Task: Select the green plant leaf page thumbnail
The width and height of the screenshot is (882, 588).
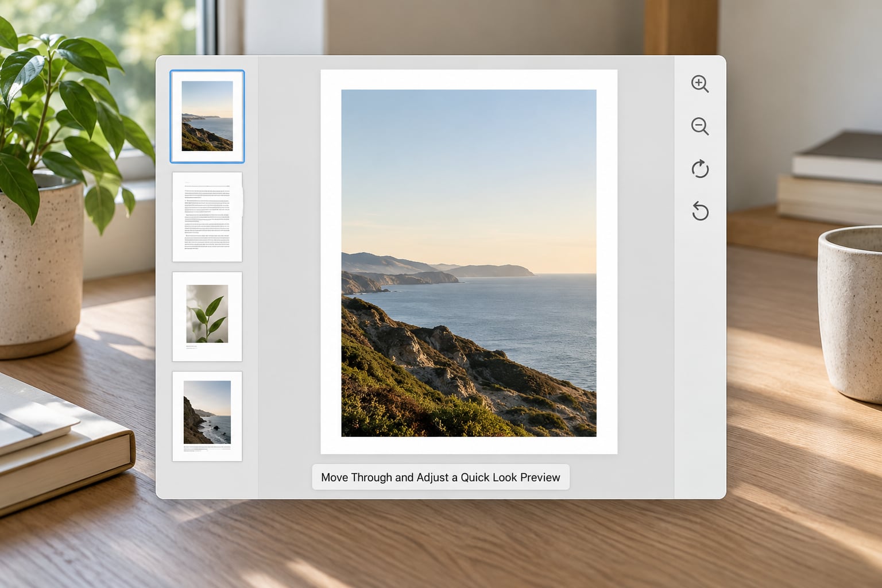Action: (207, 316)
